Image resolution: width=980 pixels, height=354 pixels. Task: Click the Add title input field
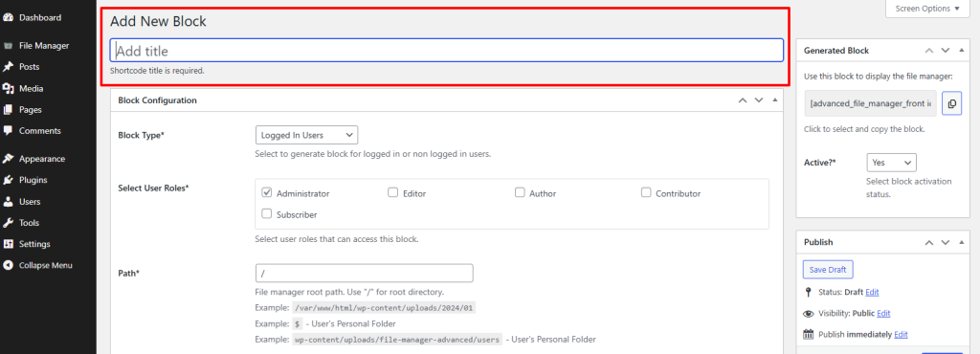tap(447, 51)
